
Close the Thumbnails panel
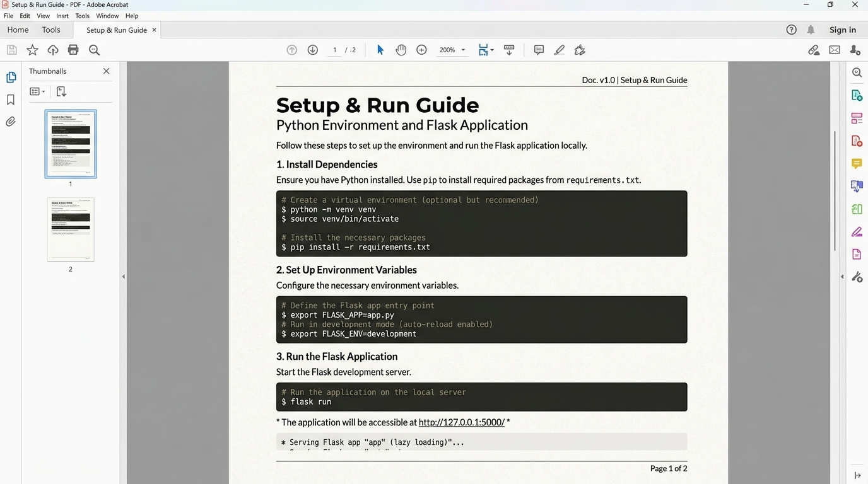106,71
